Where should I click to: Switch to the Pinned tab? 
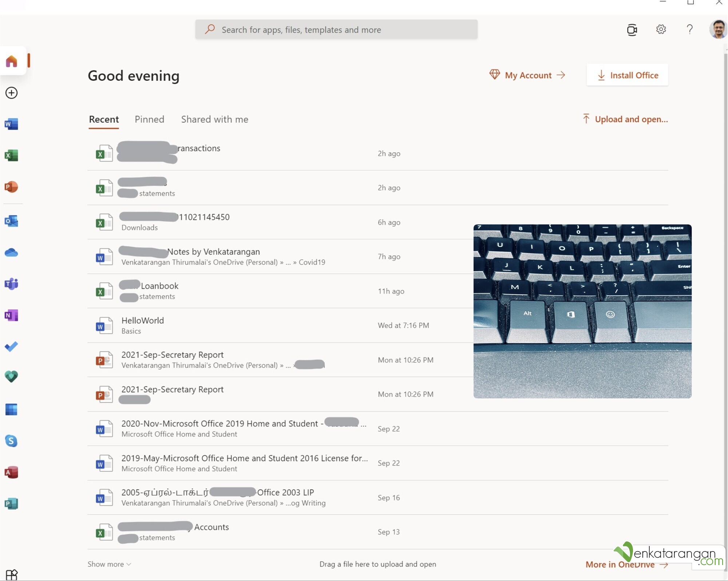(149, 119)
